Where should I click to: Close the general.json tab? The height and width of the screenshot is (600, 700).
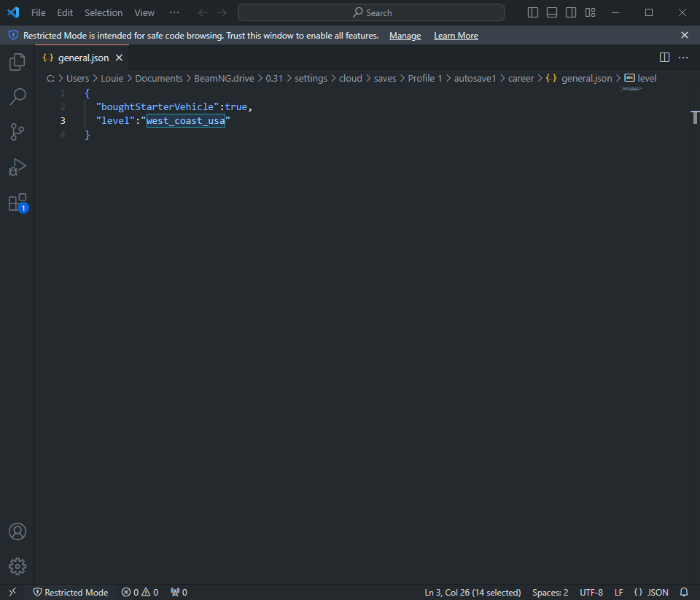pyautogui.click(x=119, y=58)
